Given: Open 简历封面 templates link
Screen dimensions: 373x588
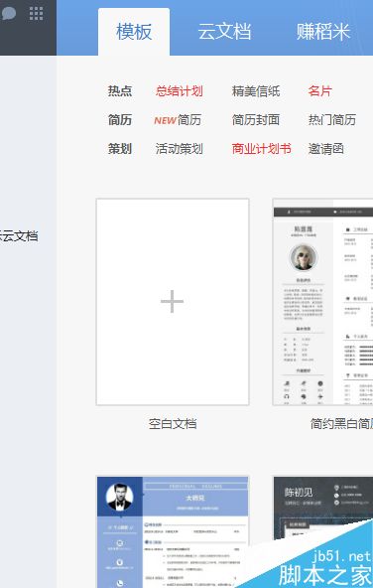Looking at the screenshot, I should [256, 120].
